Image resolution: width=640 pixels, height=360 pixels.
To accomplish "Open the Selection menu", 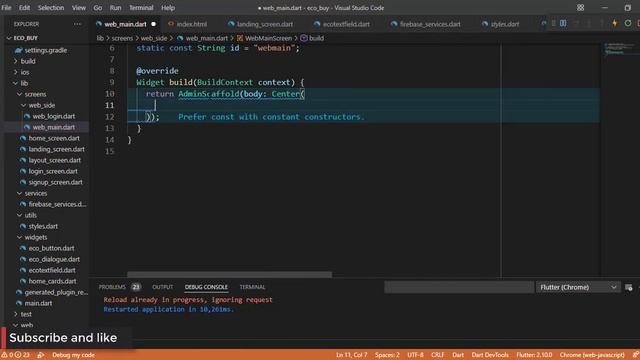I will point(51,8).
